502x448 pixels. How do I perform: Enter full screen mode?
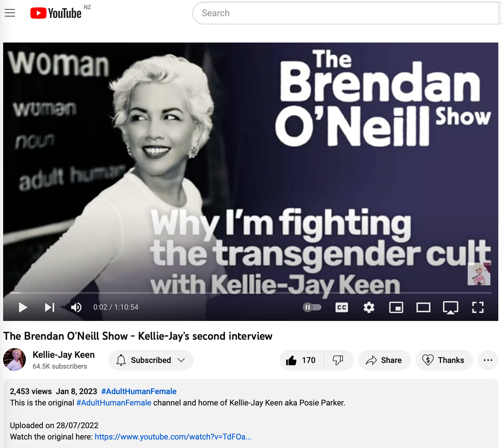coord(478,307)
